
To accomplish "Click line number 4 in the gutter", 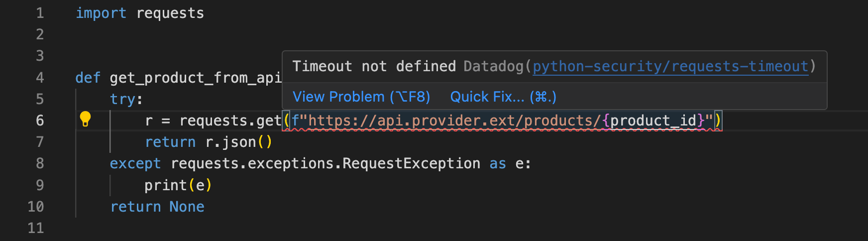I will tap(40, 78).
